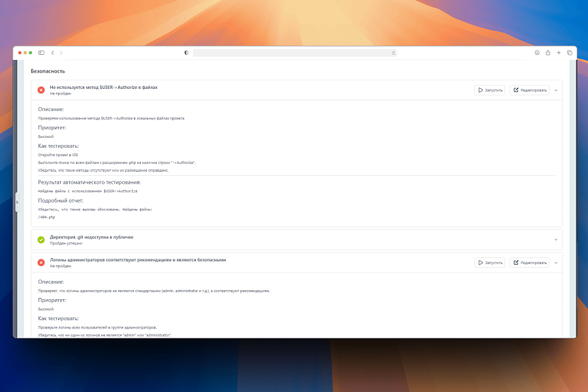Toggle the Safari sidebar icon
The image size is (588, 392).
(41, 53)
